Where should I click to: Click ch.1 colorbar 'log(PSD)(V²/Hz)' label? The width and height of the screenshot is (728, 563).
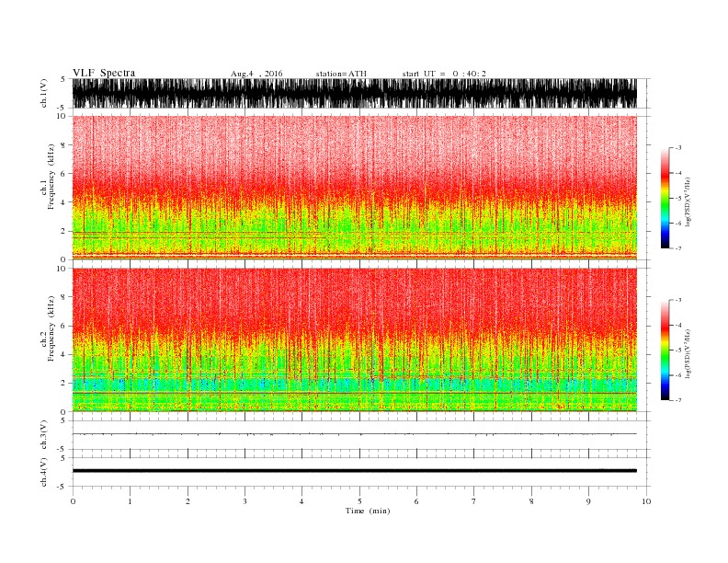688,202
